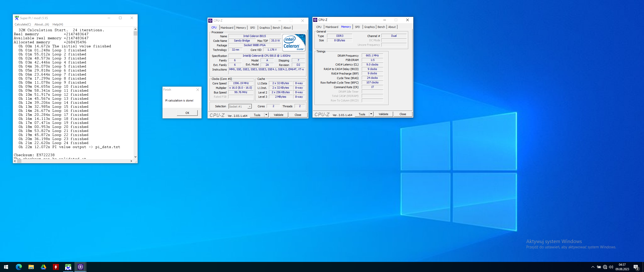
Task: Open SPD tab in left CPU-Z window
Action: pyautogui.click(x=253, y=28)
